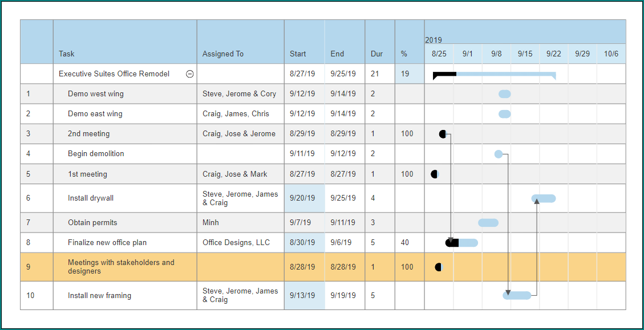Image resolution: width=644 pixels, height=330 pixels.
Task: Select the Obtain permits task cell
Action: (125, 222)
